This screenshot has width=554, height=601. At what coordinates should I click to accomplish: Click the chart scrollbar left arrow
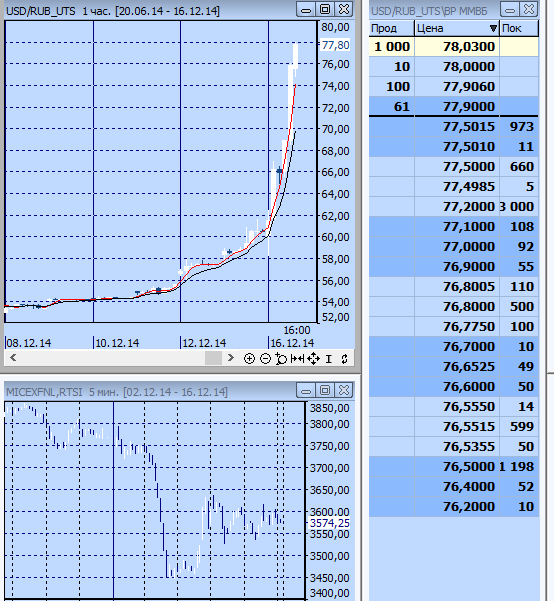[x=13, y=358]
